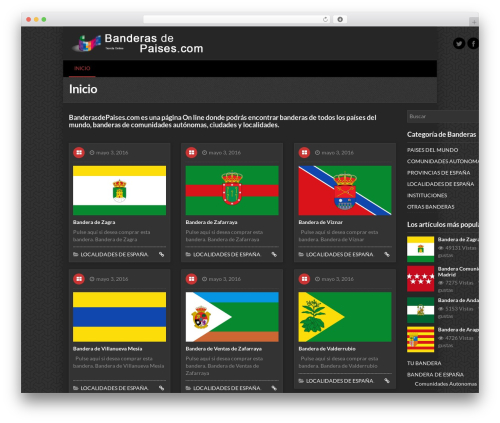Click the red grid icon on Villanueva Mesía card
500x423 pixels.
pyautogui.click(x=79, y=279)
